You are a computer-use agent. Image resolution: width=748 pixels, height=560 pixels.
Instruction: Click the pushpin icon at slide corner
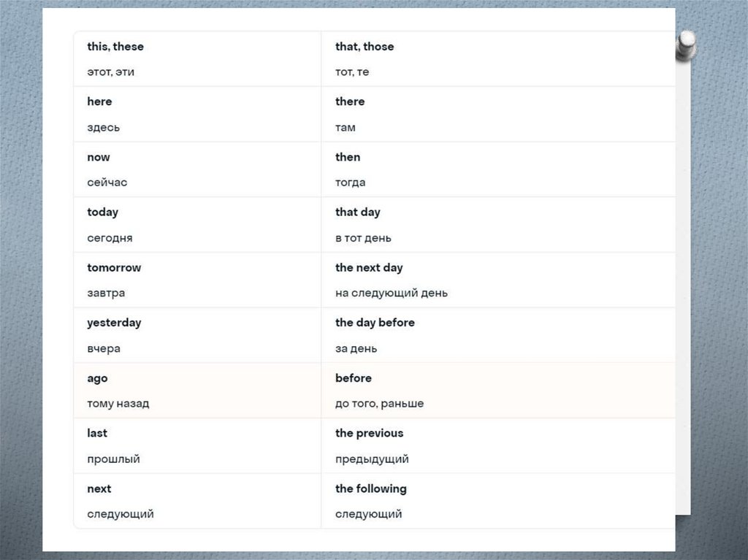click(686, 45)
